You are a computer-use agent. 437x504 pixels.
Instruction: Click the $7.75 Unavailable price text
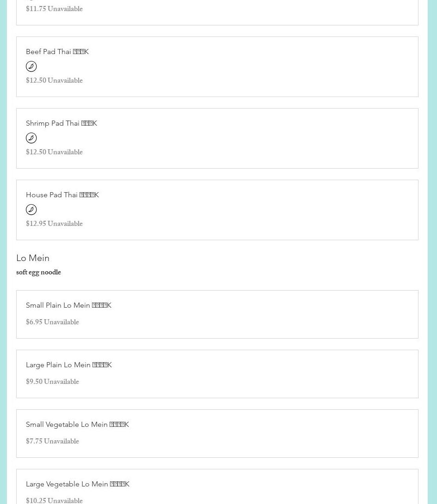[x=52, y=441]
